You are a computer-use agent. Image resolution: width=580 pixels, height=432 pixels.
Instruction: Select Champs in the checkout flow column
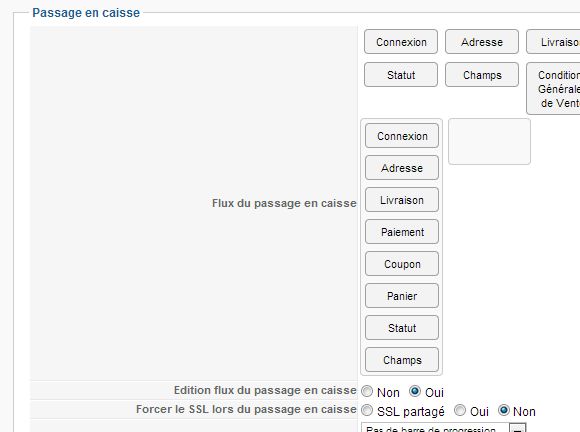402,360
